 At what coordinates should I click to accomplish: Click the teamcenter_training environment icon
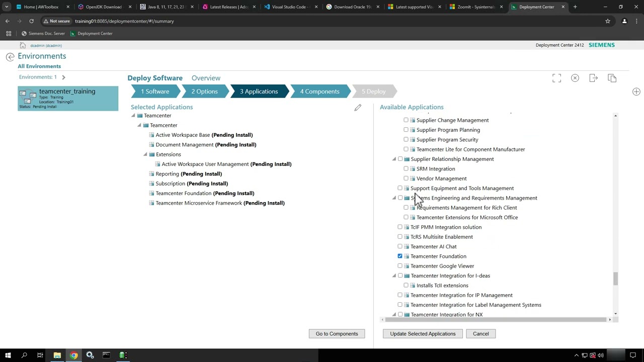point(28,98)
